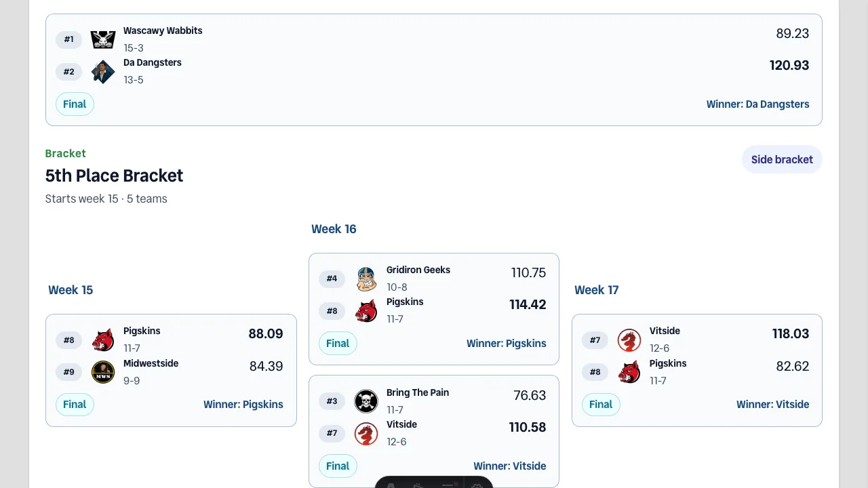Select the "Starts week 15 · 5 teams" subtitle

106,199
